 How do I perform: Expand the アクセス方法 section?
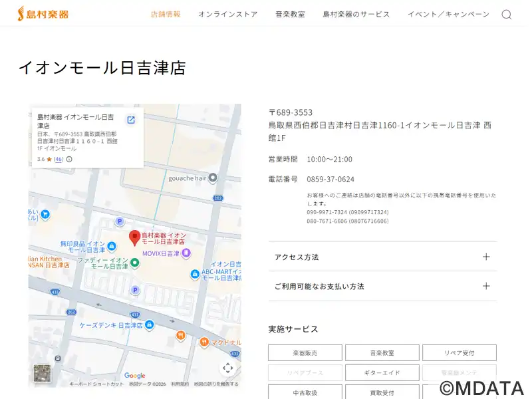tap(382, 257)
